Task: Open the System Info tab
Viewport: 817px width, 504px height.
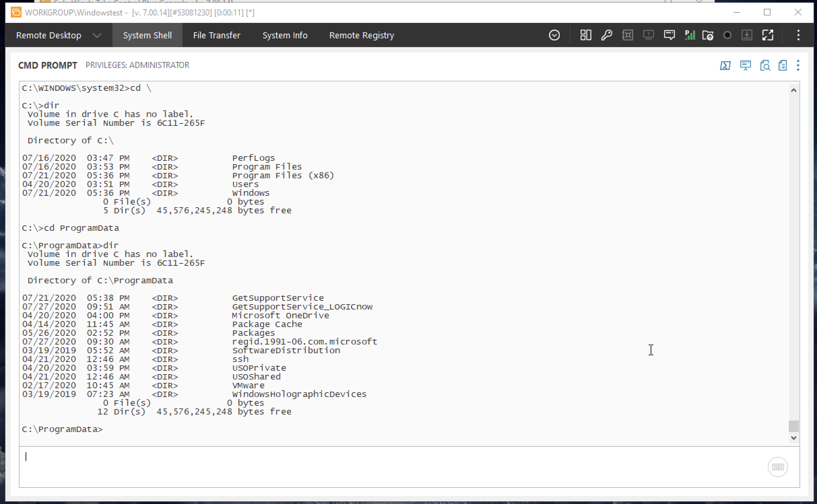Action: [x=285, y=35]
